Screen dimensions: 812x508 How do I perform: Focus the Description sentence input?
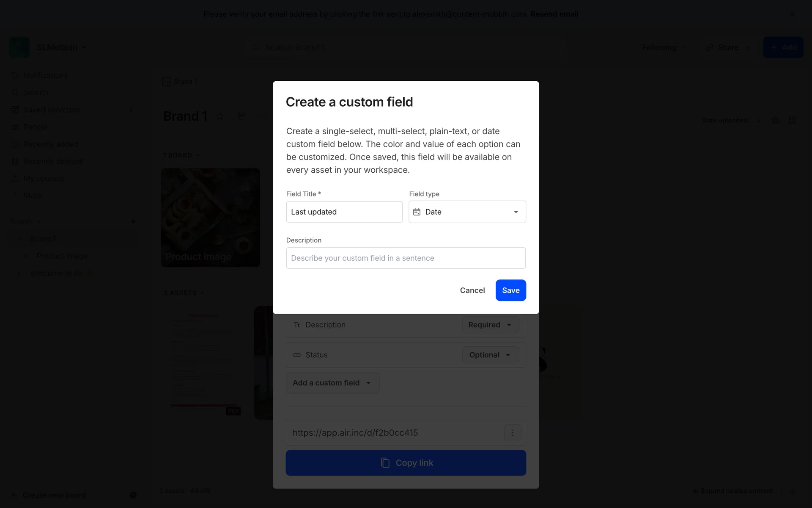(x=406, y=258)
